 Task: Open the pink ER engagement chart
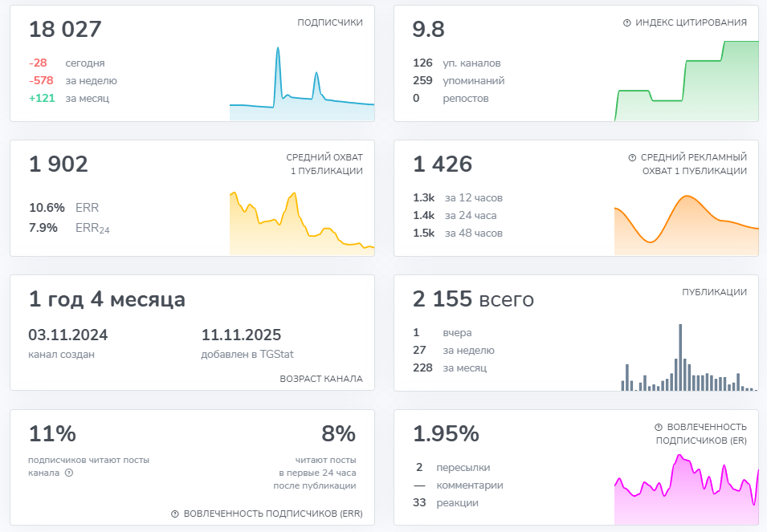click(x=687, y=489)
